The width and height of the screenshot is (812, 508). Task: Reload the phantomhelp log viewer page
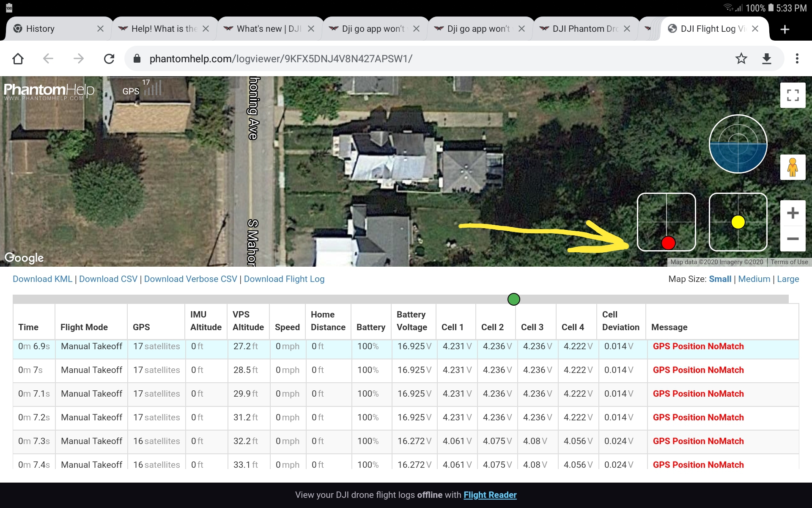tap(109, 58)
